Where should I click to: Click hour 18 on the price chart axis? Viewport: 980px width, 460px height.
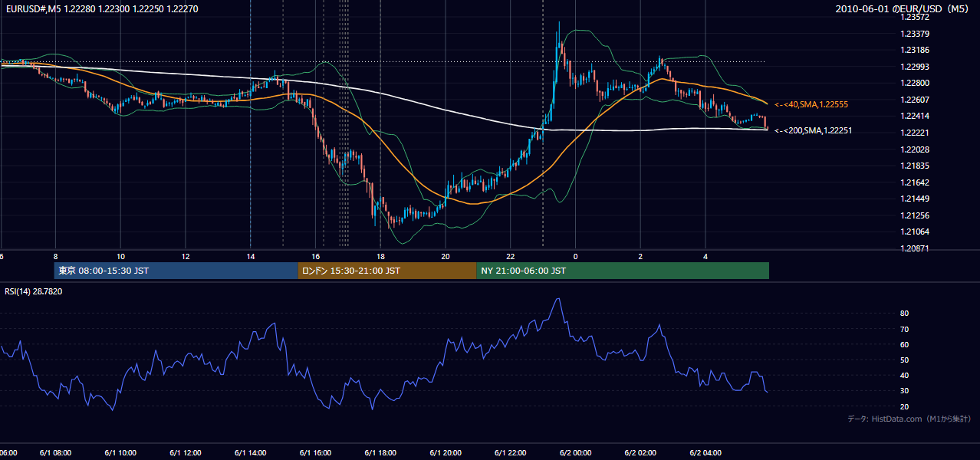pos(380,255)
